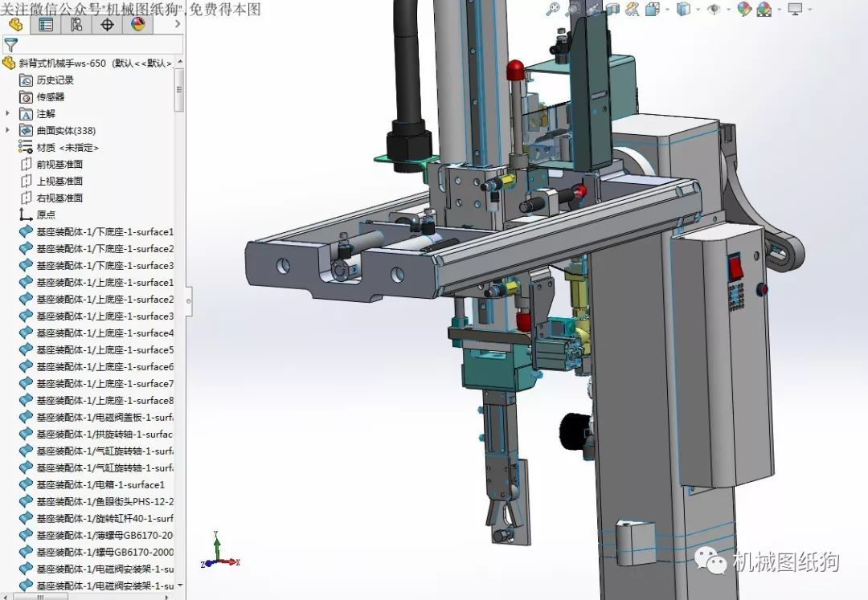Click the Display Style icon

click(684, 9)
